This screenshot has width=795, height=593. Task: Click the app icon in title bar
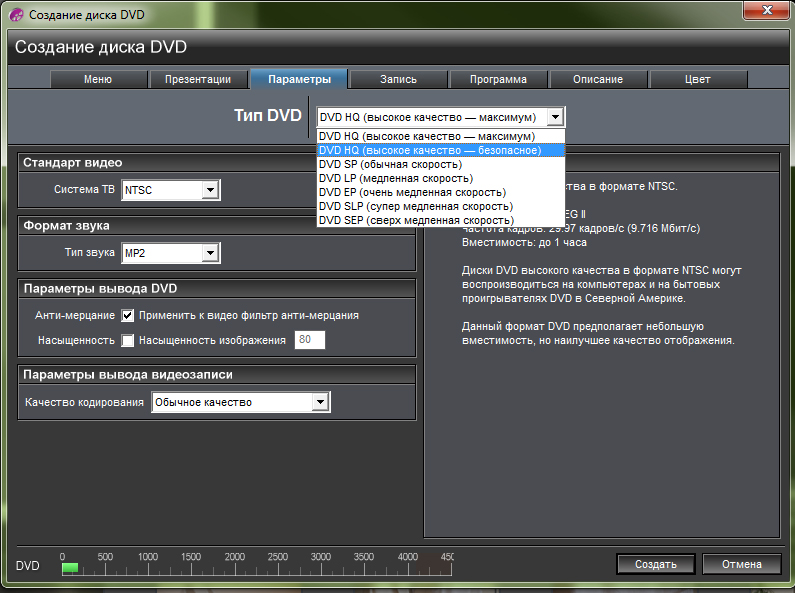(x=16, y=16)
